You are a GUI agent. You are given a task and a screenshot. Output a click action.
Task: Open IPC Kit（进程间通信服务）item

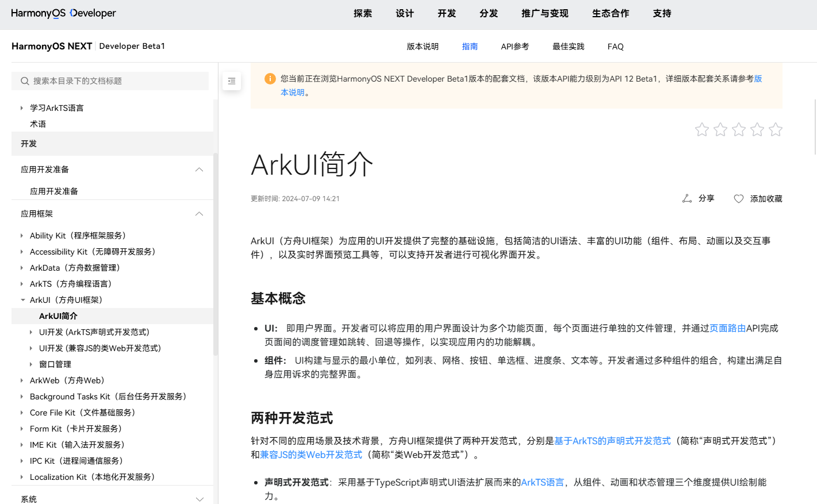(x=79, y=461)
